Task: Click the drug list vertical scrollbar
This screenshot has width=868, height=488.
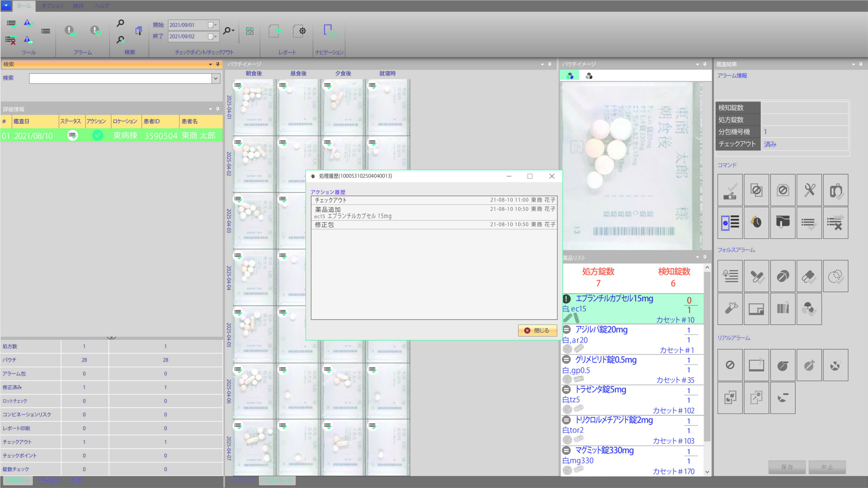Action: (x=707, y=356)
